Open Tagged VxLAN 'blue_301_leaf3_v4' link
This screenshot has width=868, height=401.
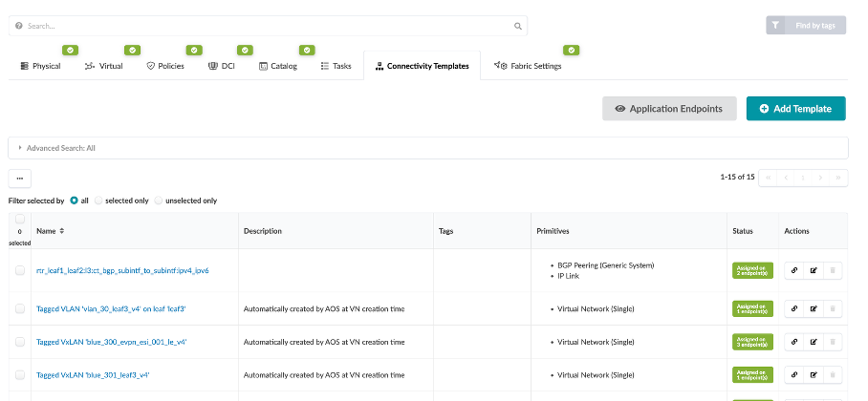click(x=92, y=375)
